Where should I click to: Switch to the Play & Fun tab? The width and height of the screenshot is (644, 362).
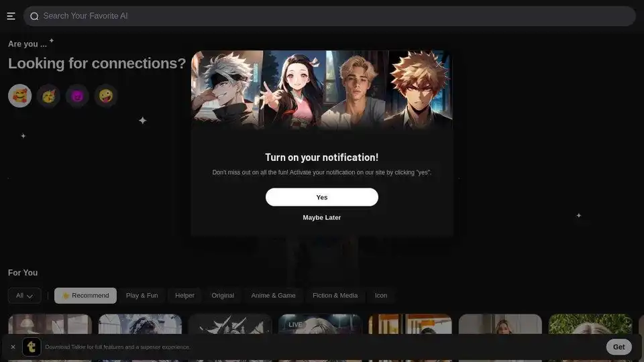click(x=142, y=296)
